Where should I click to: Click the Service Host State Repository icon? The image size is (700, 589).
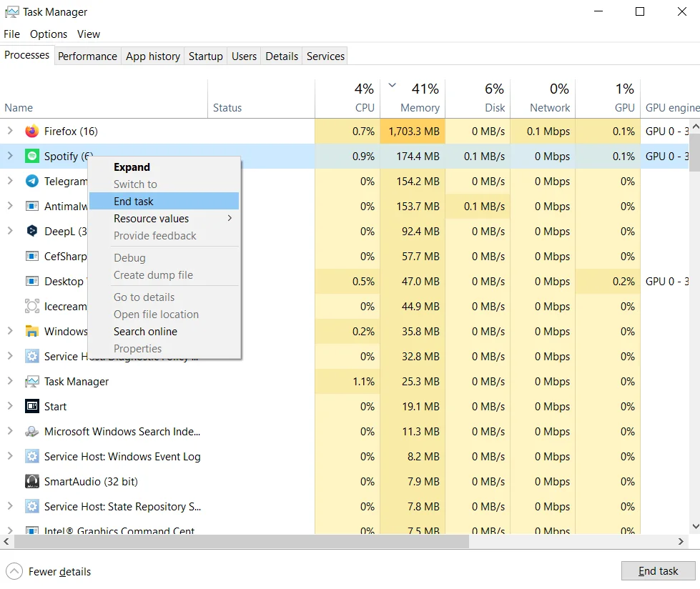(x=31, y=506)
